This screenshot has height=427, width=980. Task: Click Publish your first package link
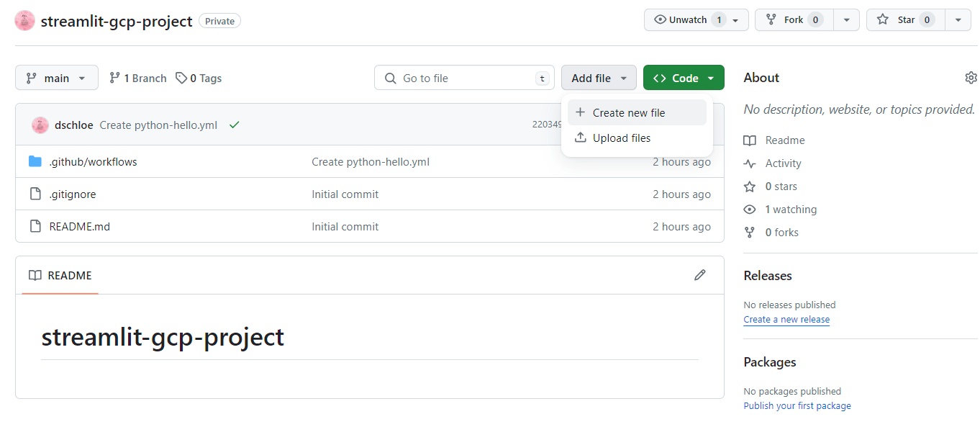(797, 405)
